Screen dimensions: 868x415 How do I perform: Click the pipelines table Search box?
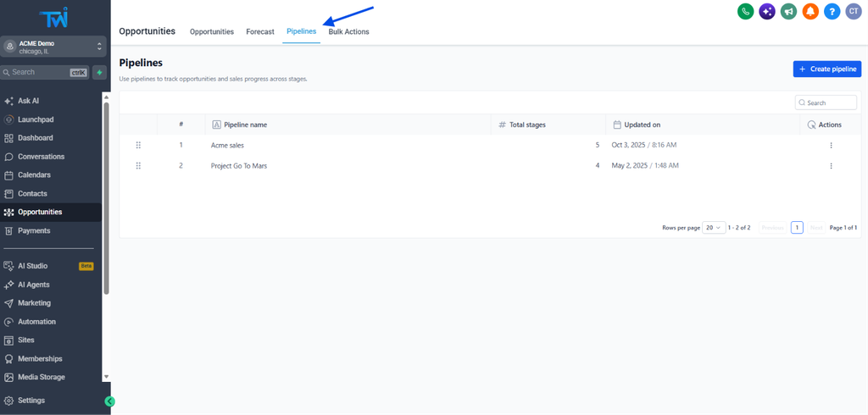click(x=826, y=102)
